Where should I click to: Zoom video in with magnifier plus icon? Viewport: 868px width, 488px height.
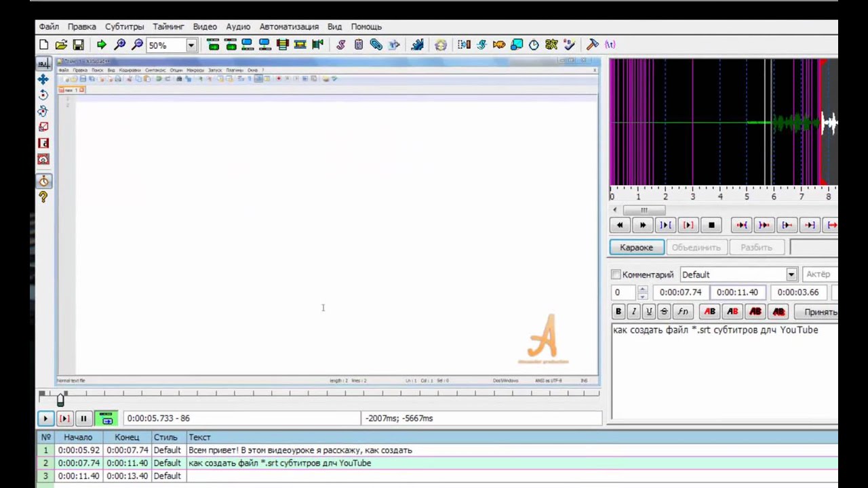point(119,45)
